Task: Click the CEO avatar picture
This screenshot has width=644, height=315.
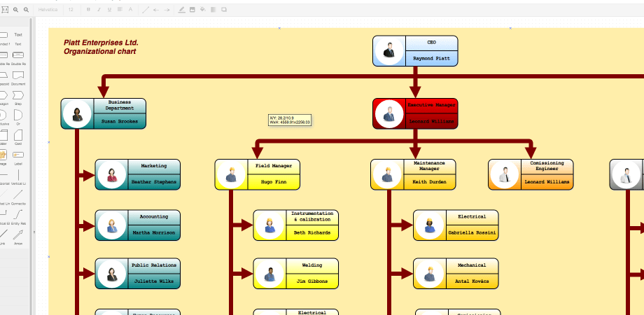Action: point(389,51)
